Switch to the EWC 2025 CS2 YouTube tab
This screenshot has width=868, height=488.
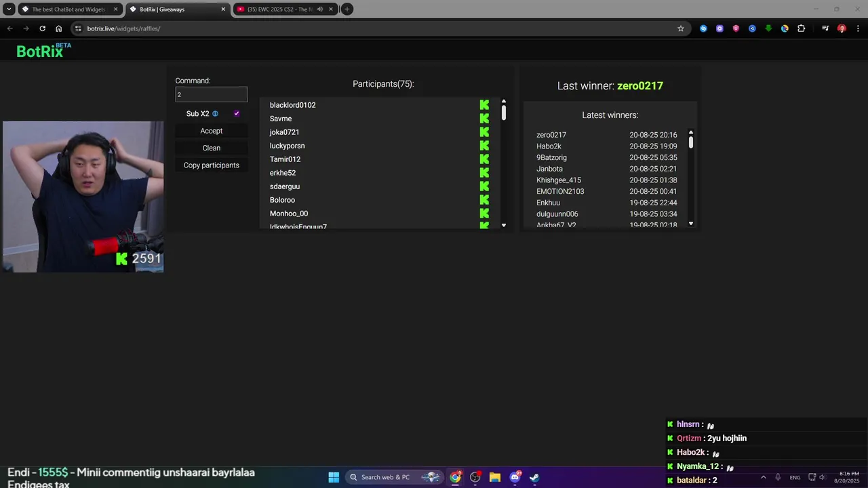[284, 9]
